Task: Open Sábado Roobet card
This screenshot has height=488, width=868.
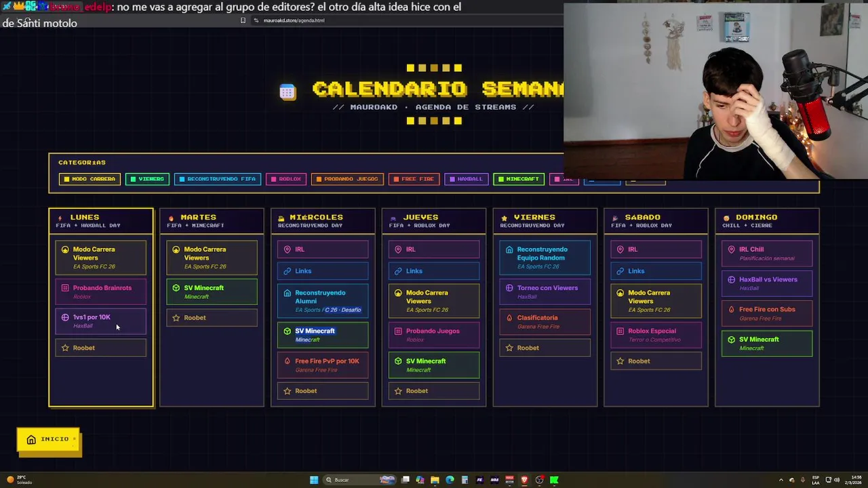Action: pos(656,361)
